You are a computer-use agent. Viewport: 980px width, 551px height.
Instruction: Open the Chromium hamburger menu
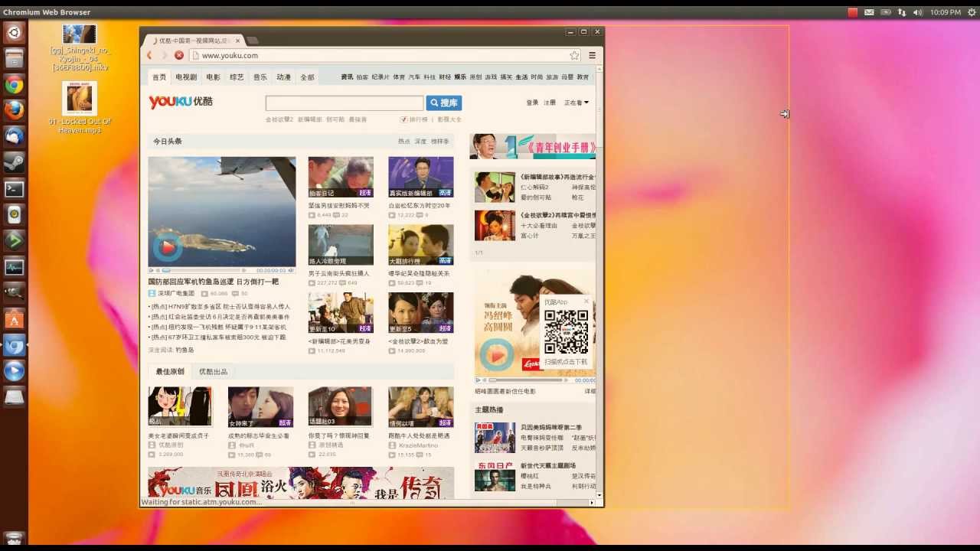click(x=592, y=55)
